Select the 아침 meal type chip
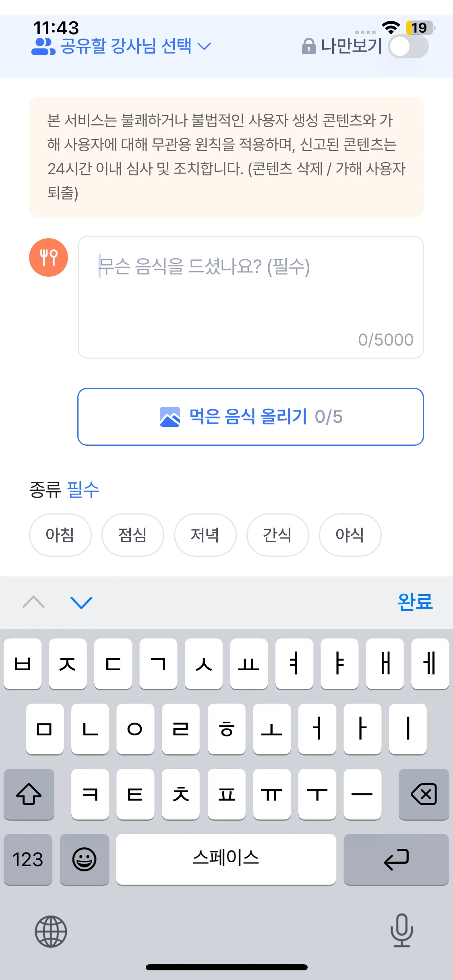The width and height of the screenshot is (453, 980). click(x=60, y=535)
